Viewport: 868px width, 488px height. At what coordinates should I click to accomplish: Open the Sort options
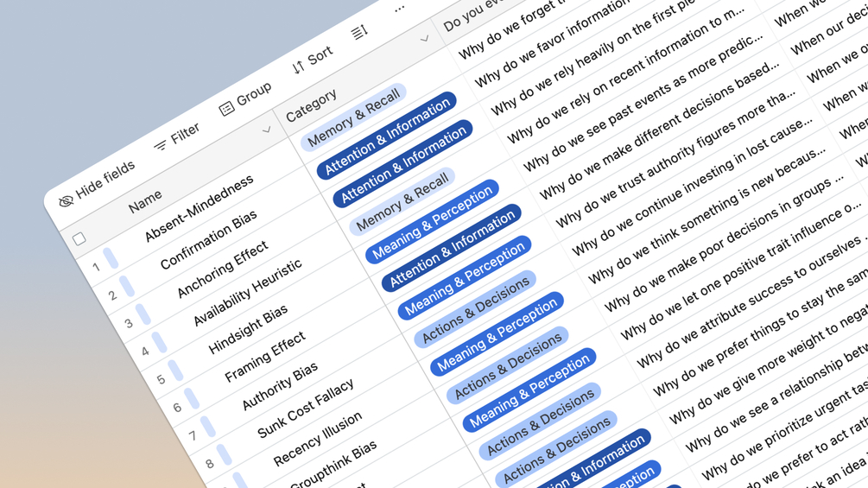click(x=313, y=60)
